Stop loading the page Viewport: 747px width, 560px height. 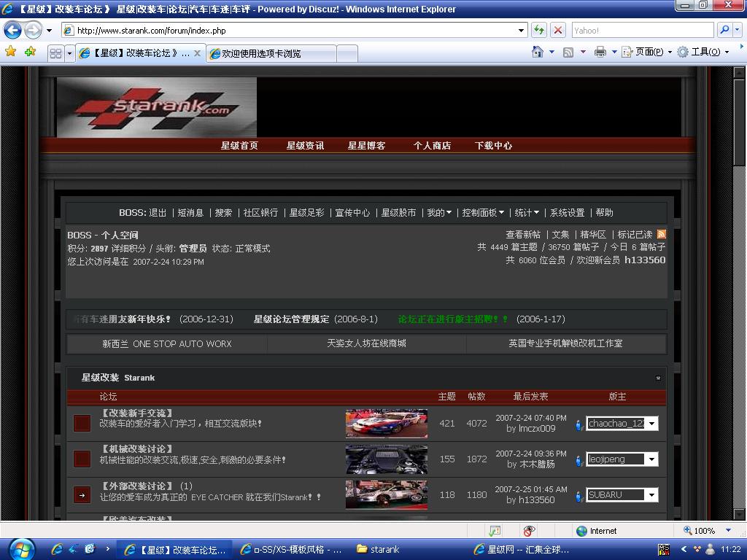(x=557, y=31)
